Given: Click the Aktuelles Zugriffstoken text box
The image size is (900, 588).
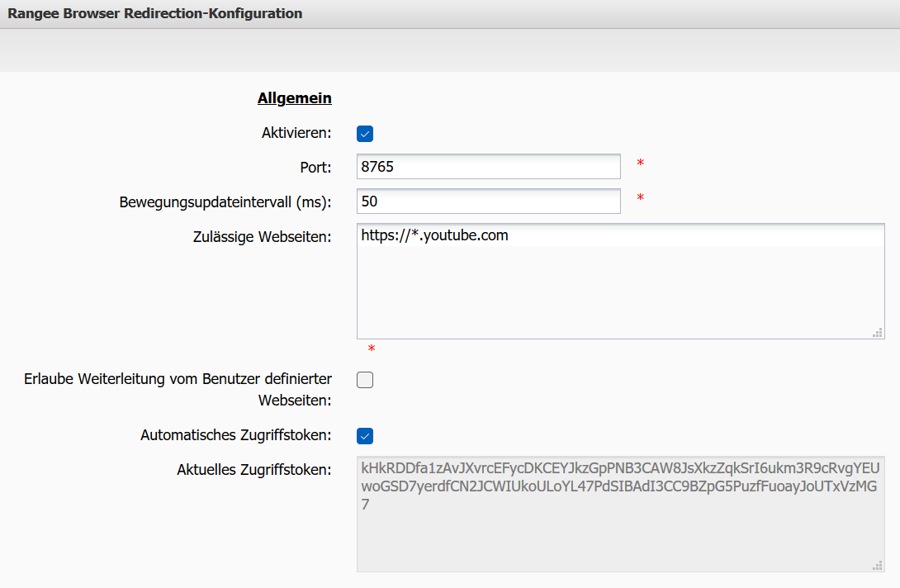Looking at the screenshot, I should (619, 512).
